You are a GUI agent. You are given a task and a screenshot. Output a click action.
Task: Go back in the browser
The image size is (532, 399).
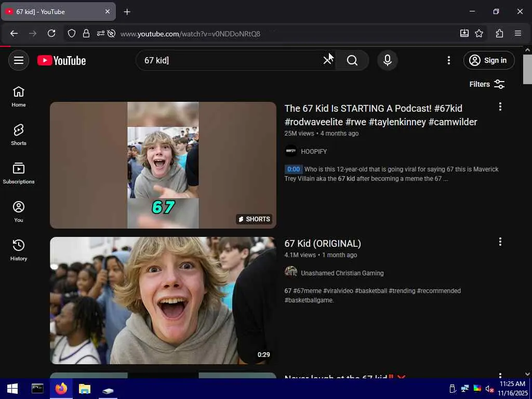click(14, 34)
